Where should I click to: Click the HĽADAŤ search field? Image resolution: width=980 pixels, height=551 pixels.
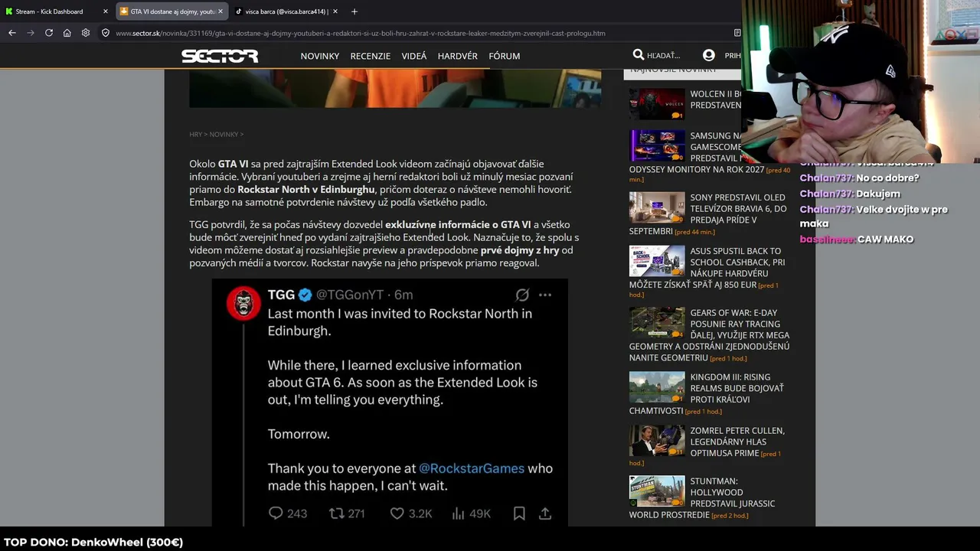[664, 55]
